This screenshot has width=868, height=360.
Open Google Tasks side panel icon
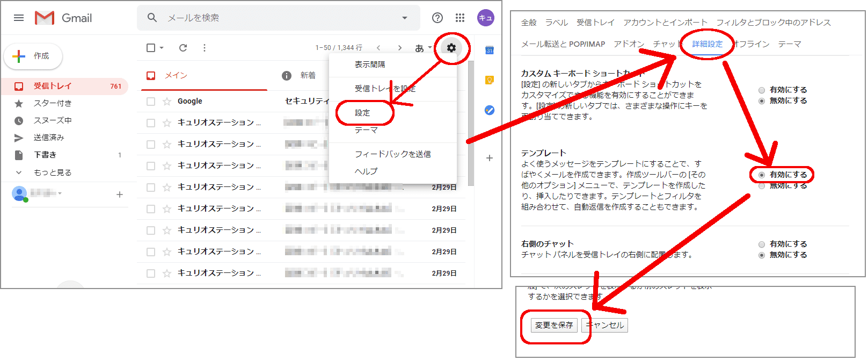click(490, 110)
